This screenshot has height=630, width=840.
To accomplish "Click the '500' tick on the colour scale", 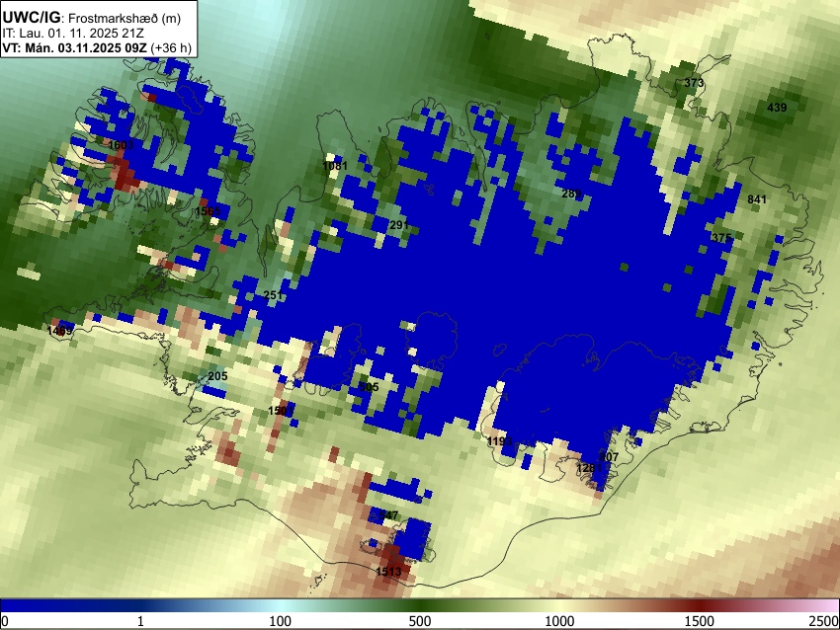I will (420, 621).
